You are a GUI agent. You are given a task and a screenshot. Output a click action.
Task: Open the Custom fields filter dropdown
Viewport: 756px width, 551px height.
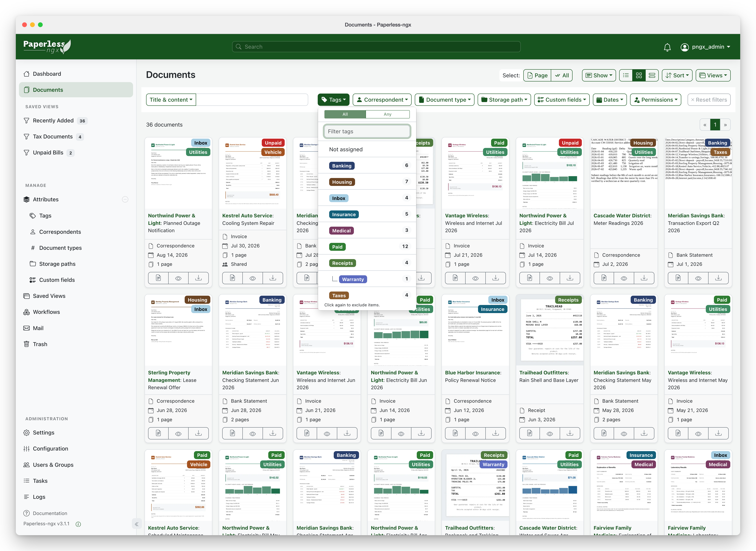coord(562,100)
